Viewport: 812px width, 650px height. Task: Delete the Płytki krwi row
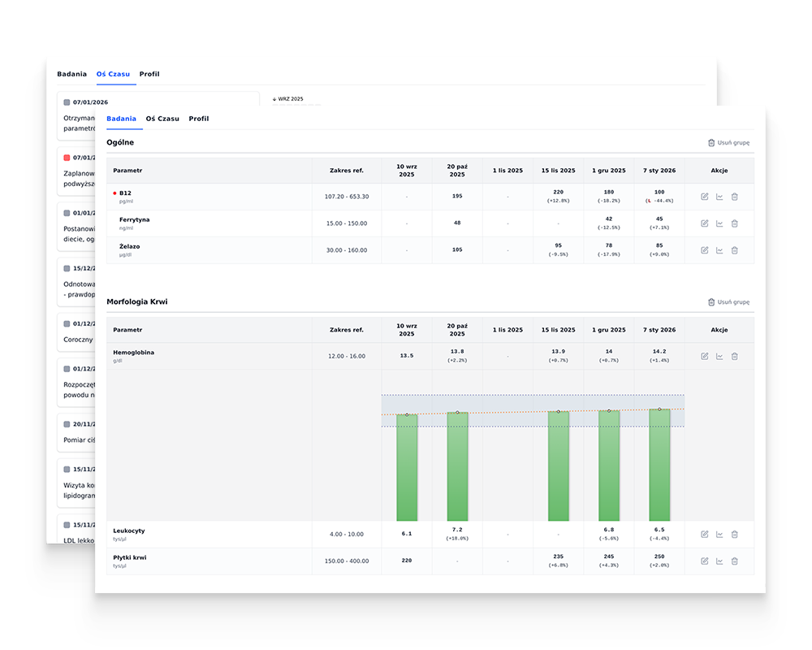(734, 561)
